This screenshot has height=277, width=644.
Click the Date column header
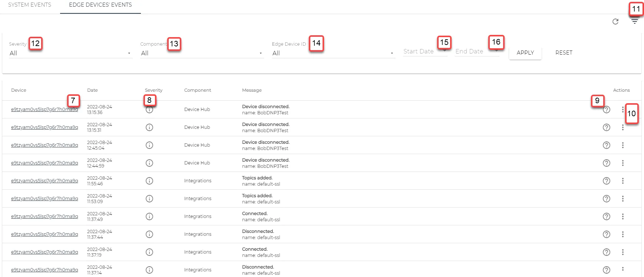click(x=92, y=90)
